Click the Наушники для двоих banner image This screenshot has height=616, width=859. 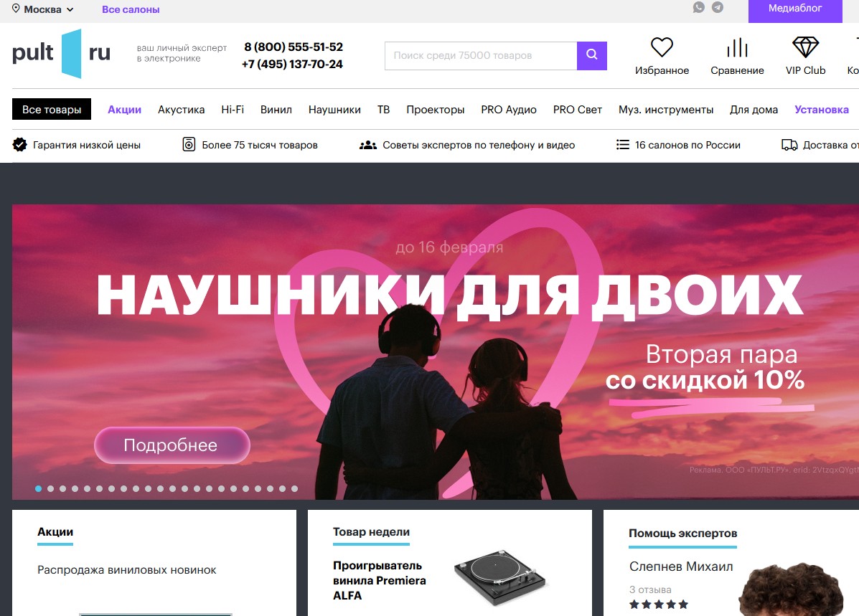(436, 351)
